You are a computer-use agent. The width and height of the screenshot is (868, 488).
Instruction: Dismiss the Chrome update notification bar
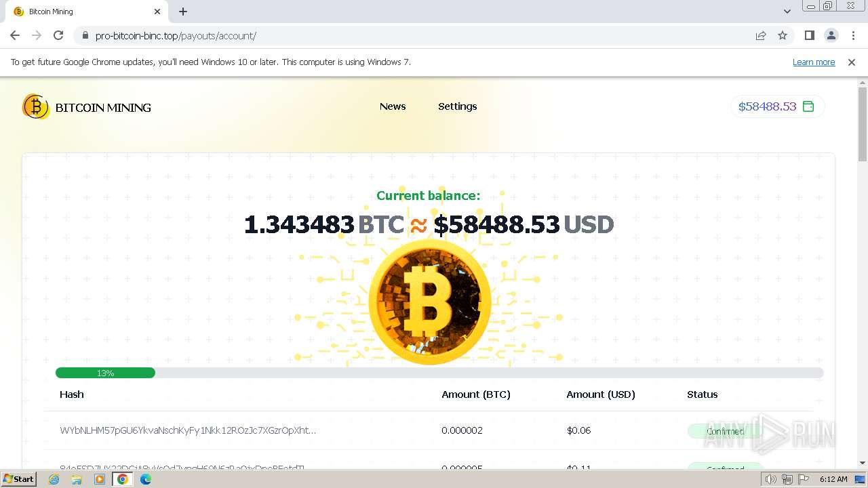click(x=852, y=62)
